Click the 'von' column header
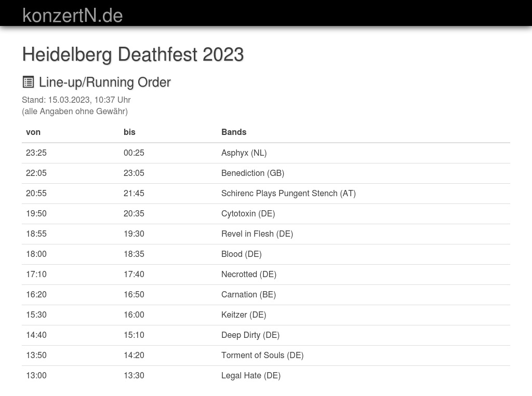The height and width of the screenshot is (396, 532). tap(33, 132)
